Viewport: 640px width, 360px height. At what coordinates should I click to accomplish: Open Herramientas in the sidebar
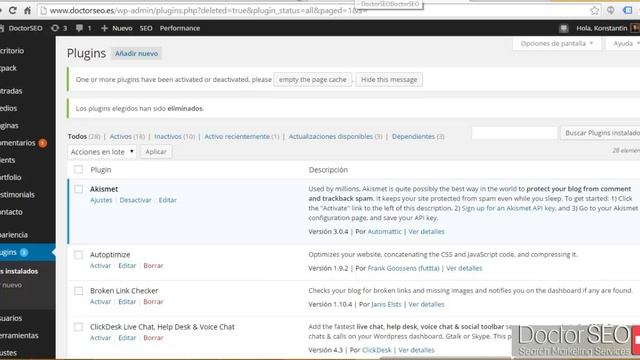(19, 336)
